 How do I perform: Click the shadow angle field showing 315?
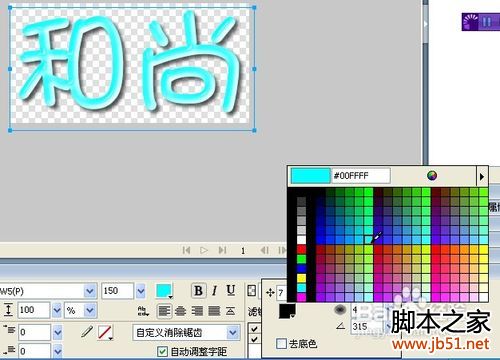368,326
